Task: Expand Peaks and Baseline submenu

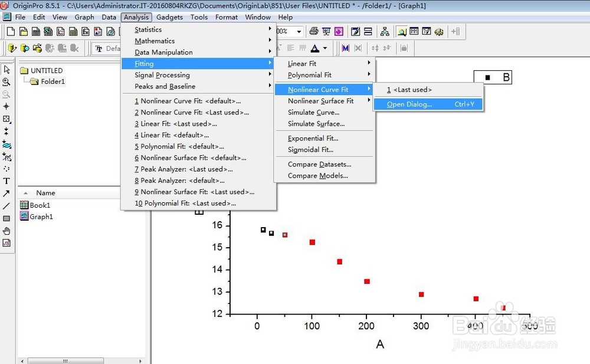Action: click(198, 86)
